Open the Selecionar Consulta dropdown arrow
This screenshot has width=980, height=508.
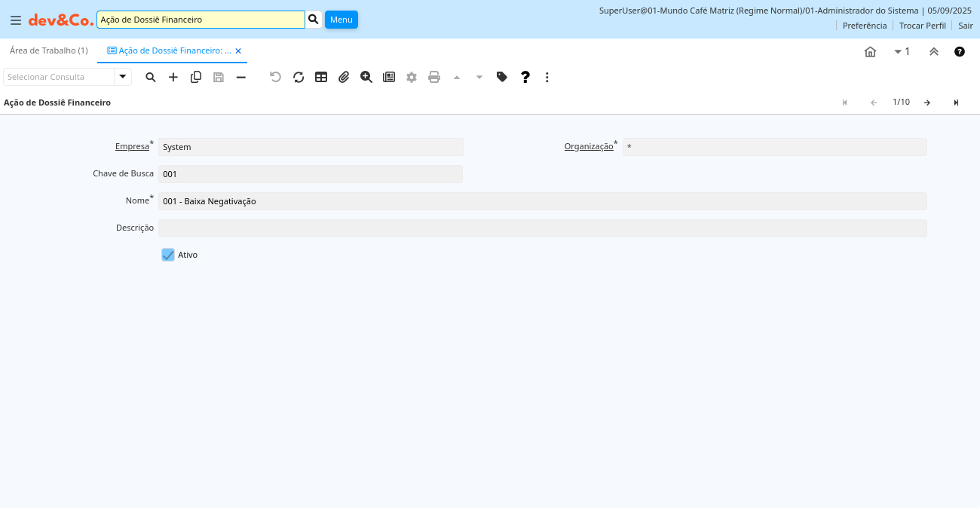click(123, 77)
